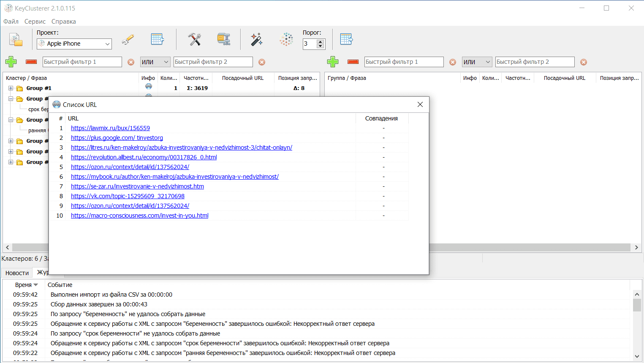This screenshot has height=363, width=644.
Task: Click the server settings toolbar icon
Action: tap(224, 39)
